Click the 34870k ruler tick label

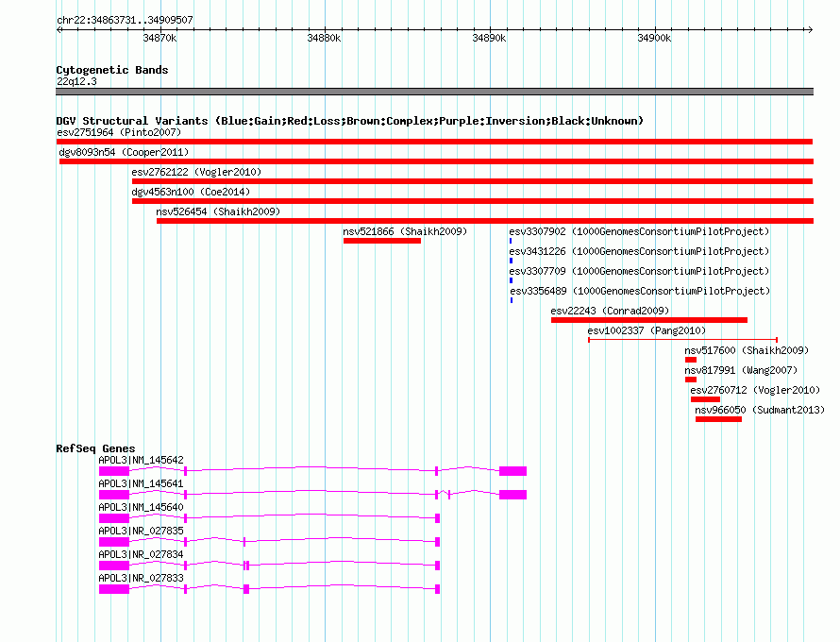(160, 38)
